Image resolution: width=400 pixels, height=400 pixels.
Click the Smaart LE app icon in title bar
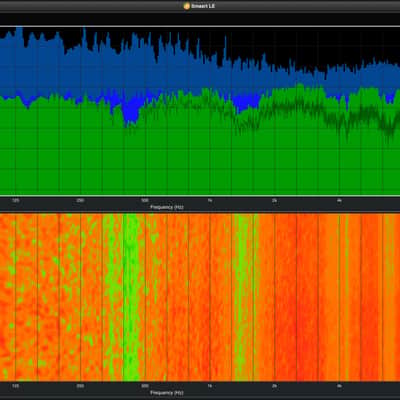click(x=187, y=6)
